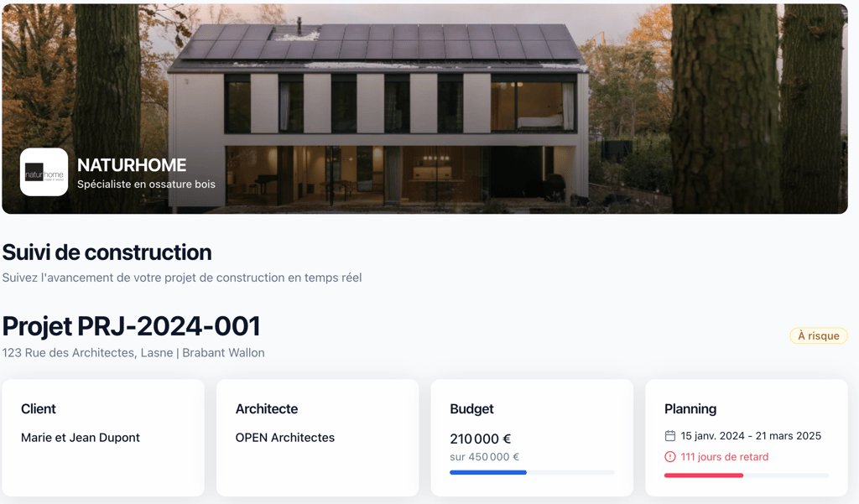Image resolution: width=859 pixels, height=504 pixels.
Task: Click the planning date range text
Action: coord(751,436)
